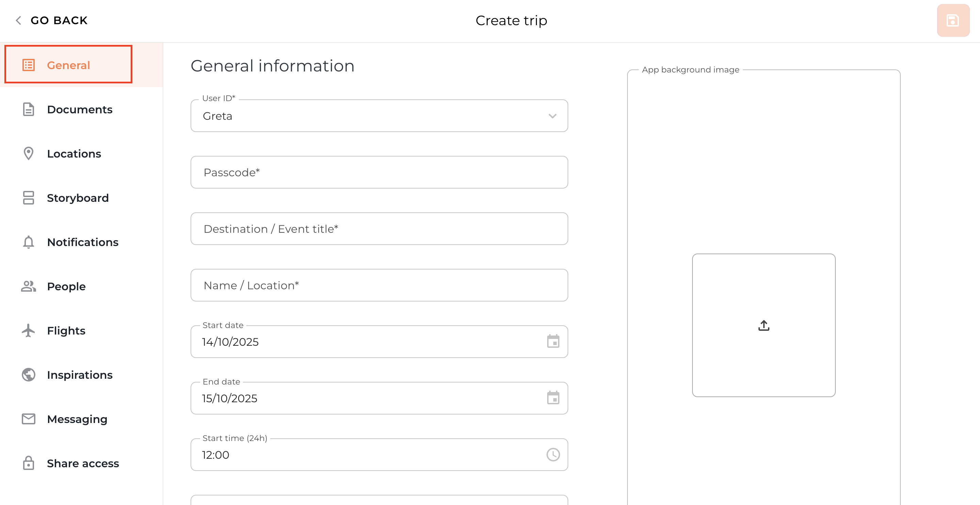This screenshot has height=505, width=980.
Task: Click the Share access lock icon
Action: pos(29,463)
